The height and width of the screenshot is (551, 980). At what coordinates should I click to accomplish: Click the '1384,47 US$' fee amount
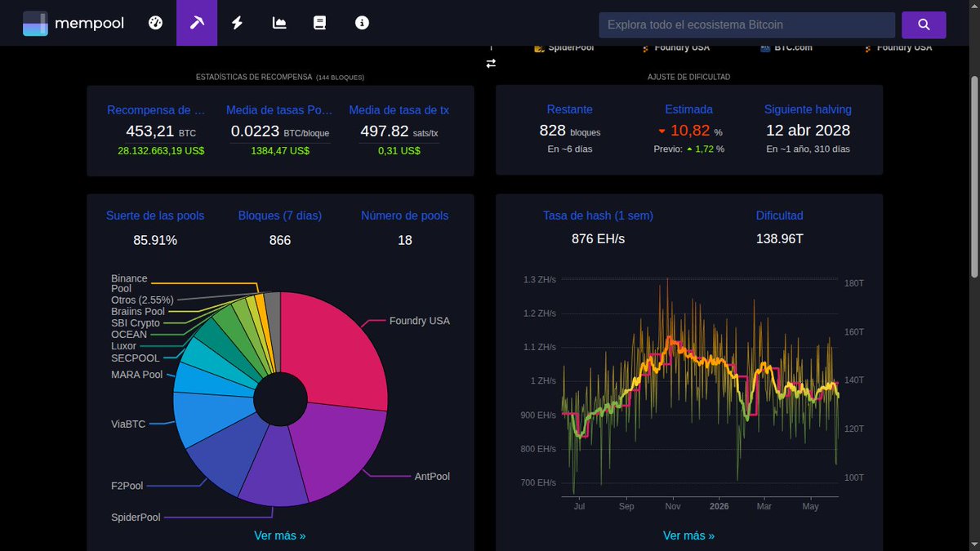[280, 150]
